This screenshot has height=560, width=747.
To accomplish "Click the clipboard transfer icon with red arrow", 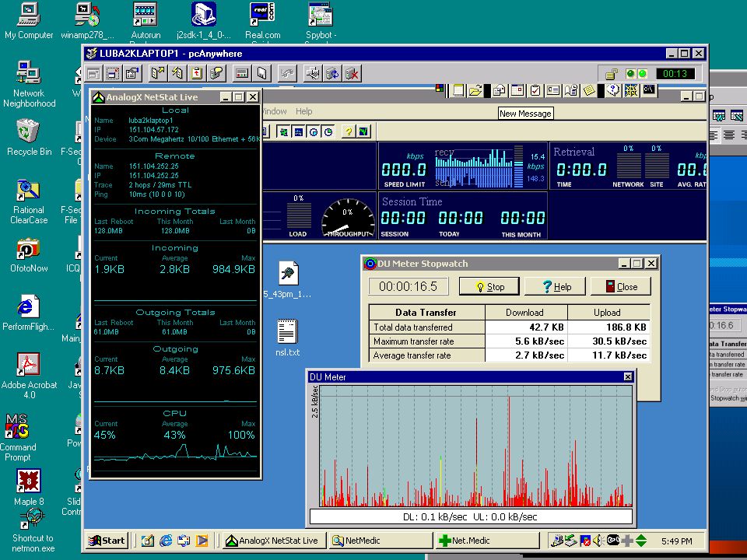I will [197, 74].
